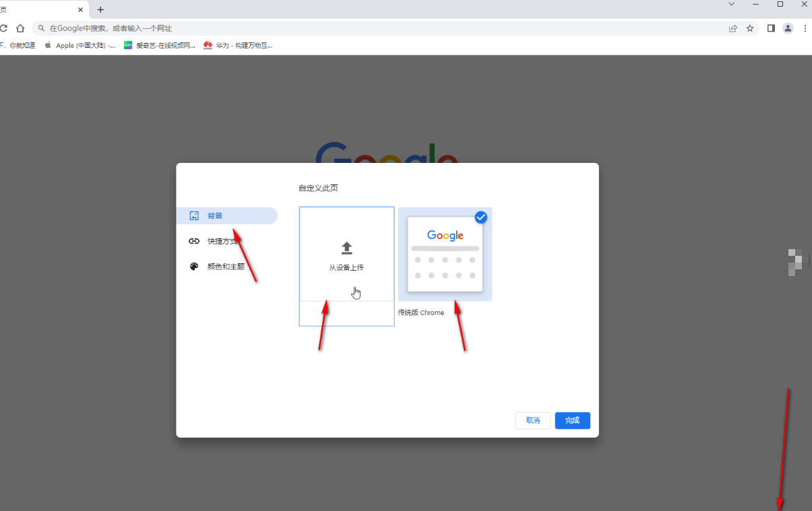The image size is (812, 511).
Task: Click the home icon in the toolbar
Action: point(20,28)
